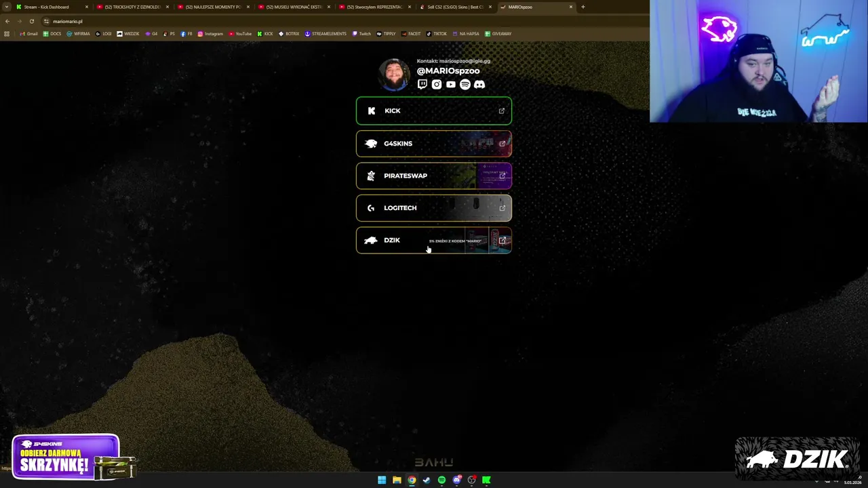This screenshot has width=868, height=488.
Task: Open the STREAMELEMENTS bookmark
Action: [x=325, y=33]
